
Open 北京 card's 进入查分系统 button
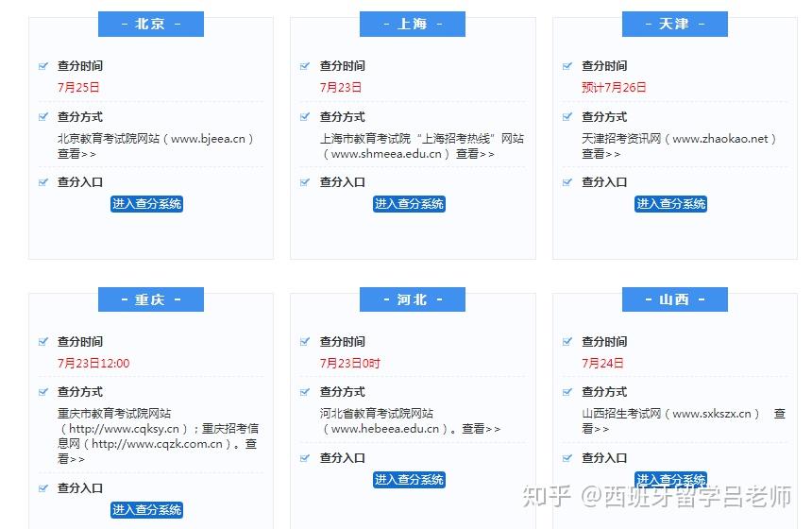(x=146, y=204)
